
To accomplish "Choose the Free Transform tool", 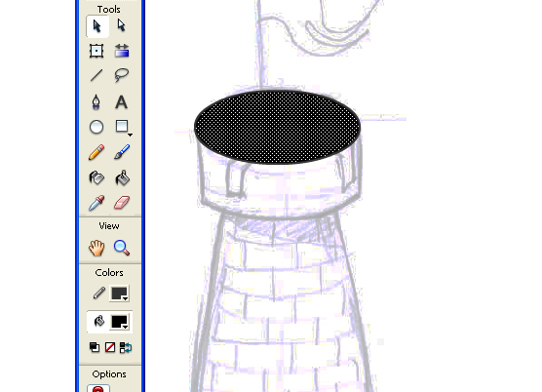I will pos(97,51).
